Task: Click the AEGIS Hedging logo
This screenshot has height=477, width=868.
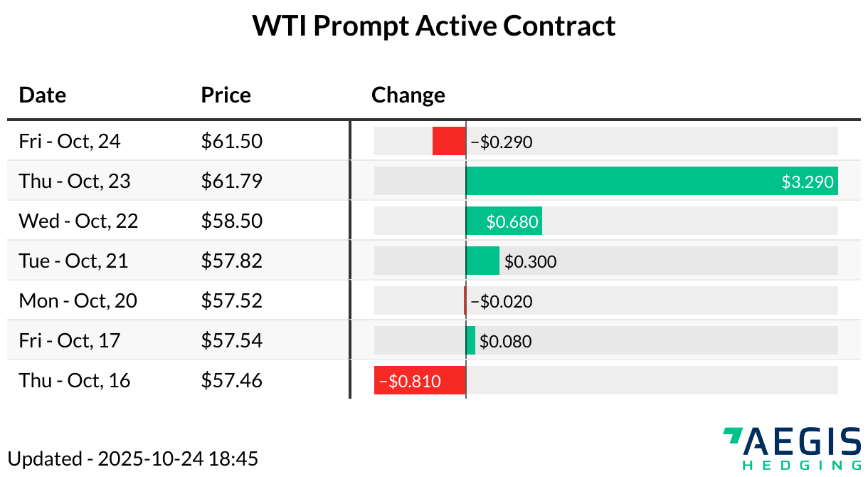Action: 791,449
